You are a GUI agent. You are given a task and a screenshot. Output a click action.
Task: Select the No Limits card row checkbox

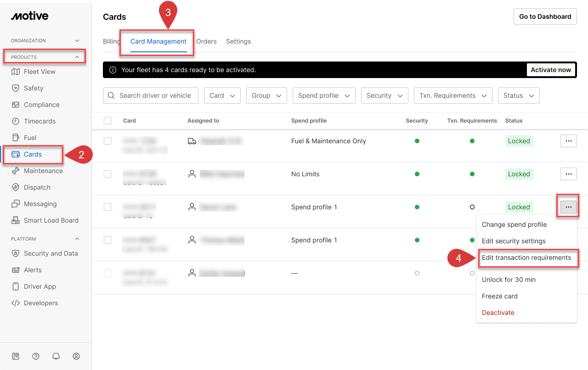coord(107,174)
